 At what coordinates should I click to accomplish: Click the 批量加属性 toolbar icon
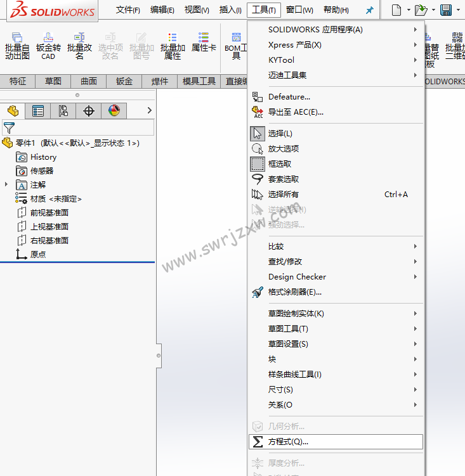click(x=173, y=46)
